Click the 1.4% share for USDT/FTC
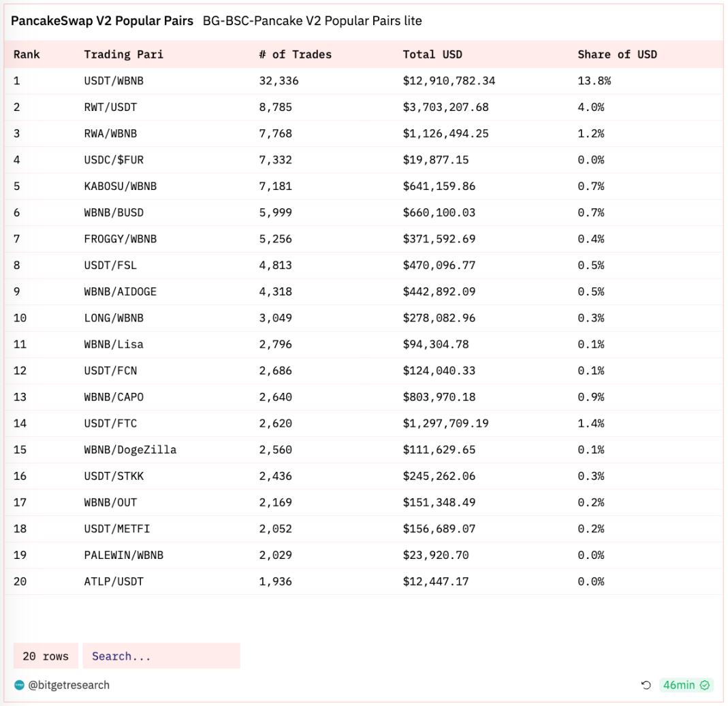This screenshot has height=706, width=728. click(x=591, y=423)
